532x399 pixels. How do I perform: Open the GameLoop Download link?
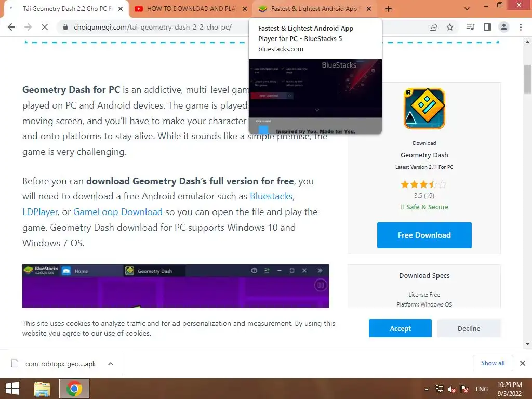tap(118, 212)
